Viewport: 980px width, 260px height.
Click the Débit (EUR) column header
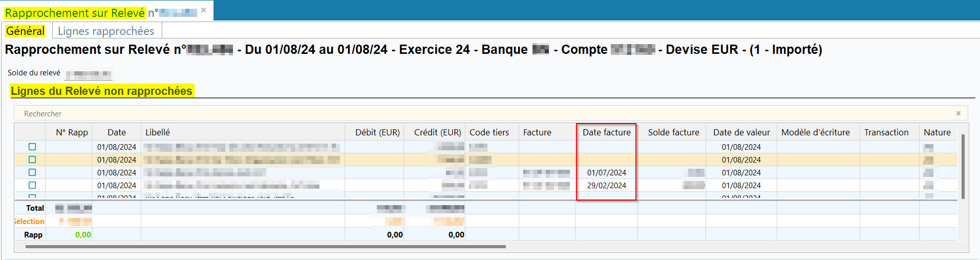(377, 132)
